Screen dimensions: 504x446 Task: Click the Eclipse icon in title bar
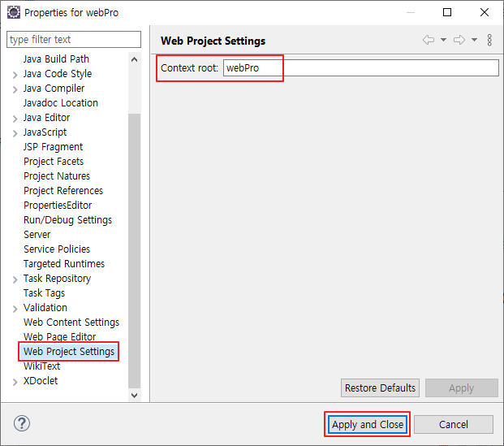(14, 12)
